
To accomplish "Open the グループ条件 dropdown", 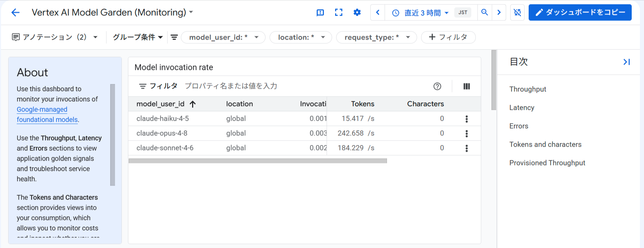I will [138, 37].
